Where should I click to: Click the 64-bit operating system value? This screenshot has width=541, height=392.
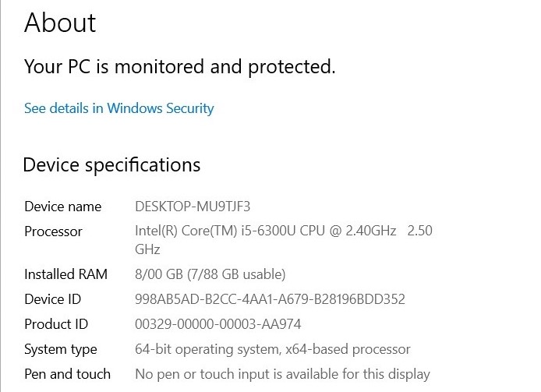click(273, 350)
